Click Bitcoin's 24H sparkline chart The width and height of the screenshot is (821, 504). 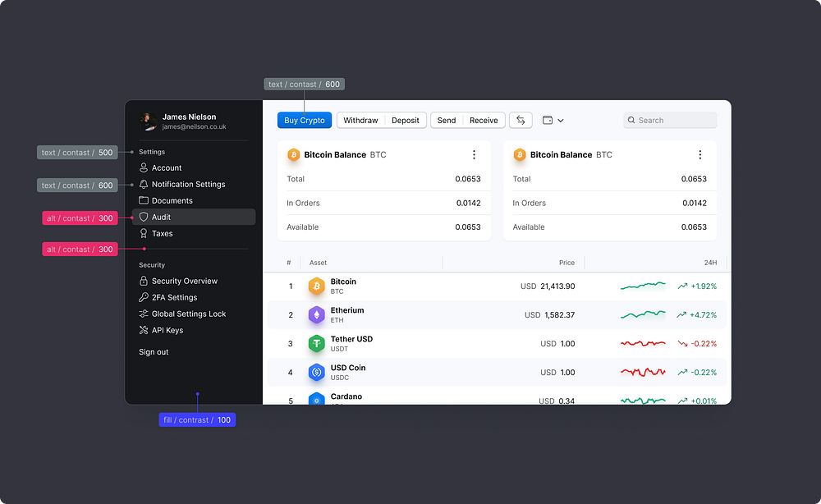643,286
